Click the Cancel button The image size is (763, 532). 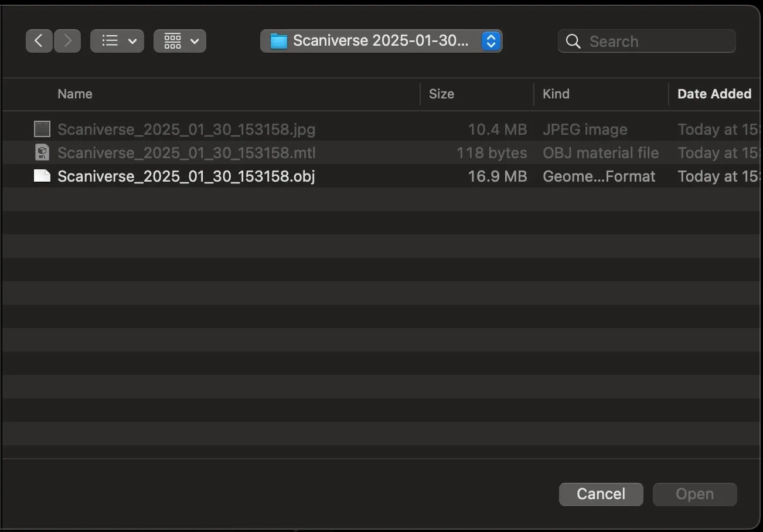click(601, 494)
